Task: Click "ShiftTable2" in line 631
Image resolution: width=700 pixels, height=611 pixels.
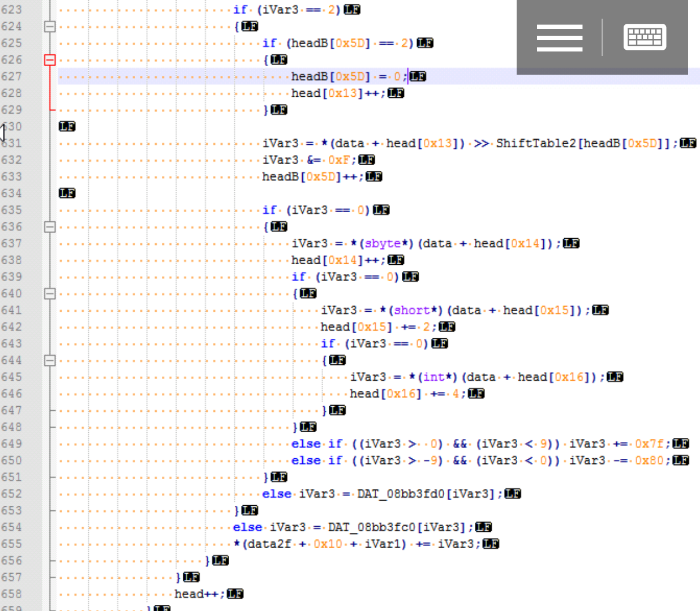Action: click(x=536, y=143)
